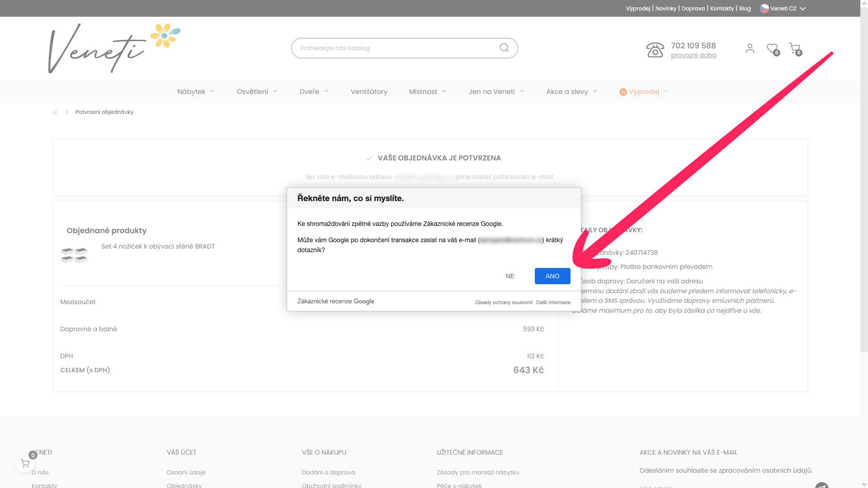The width and height of the screenshot is (868, 488).
Task: Open the Veneti CZ country selector
Action: [x=783, y=9]
